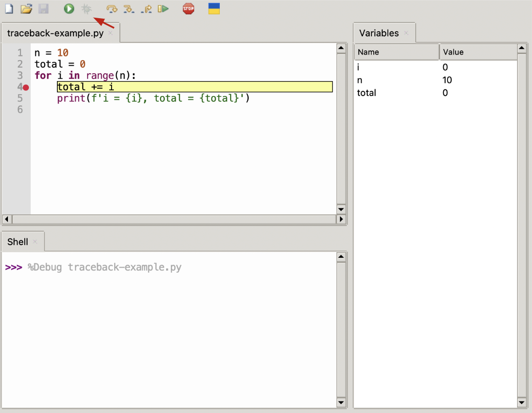532x413 pixels.
Task: Select the 'total' variable row
Action: tap(367, 93)
